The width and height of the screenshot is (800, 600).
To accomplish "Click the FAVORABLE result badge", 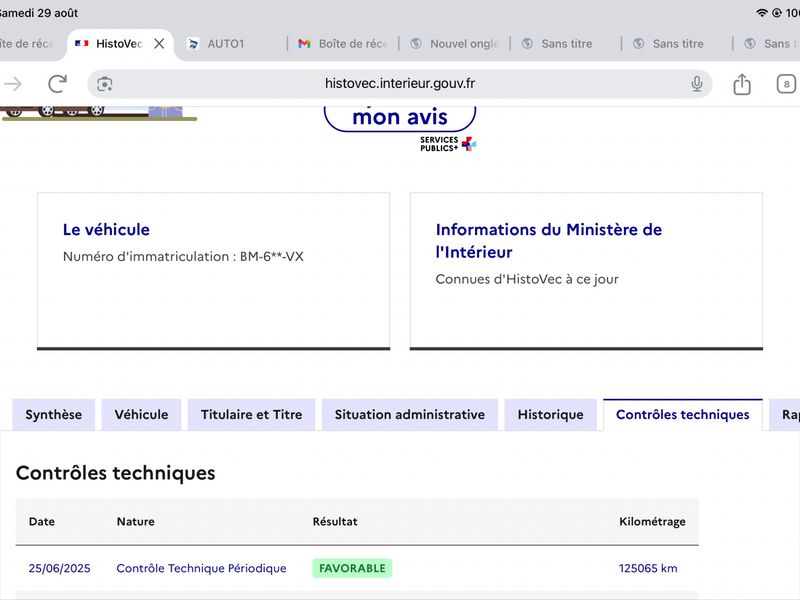I will pyautogui.click(x=352, y=568).
